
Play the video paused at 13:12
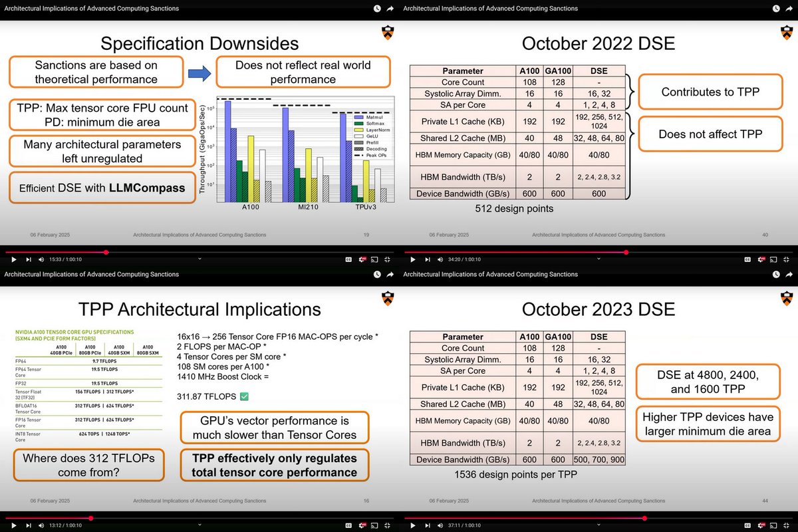(x=13, y=525)
